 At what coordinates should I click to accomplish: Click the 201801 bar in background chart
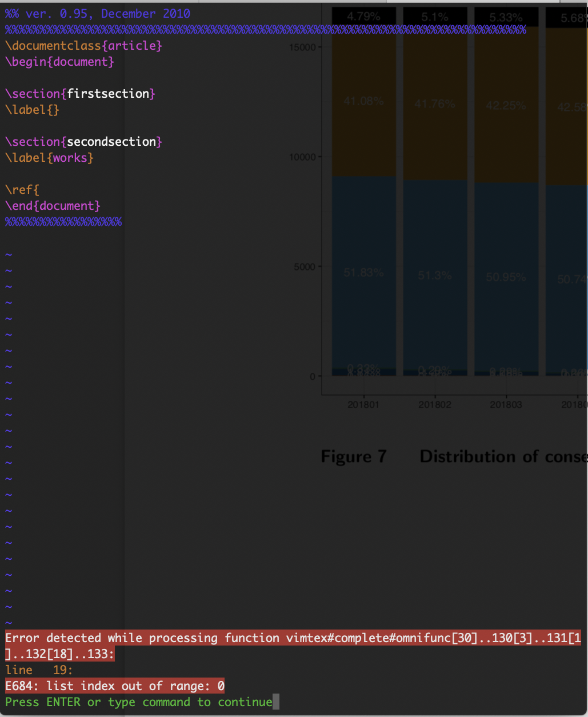(x=363, y=192)
